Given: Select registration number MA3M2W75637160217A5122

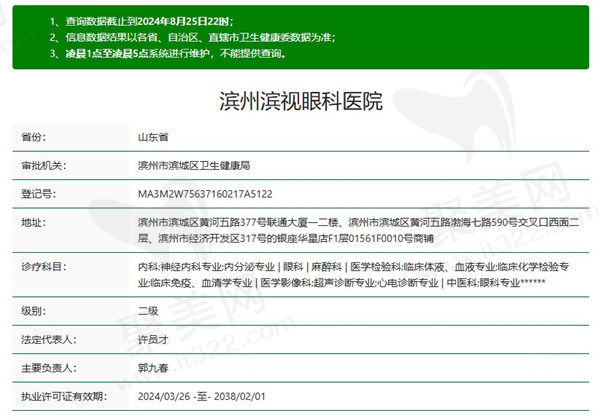Looking at the screenshot, I should [205, 194].
